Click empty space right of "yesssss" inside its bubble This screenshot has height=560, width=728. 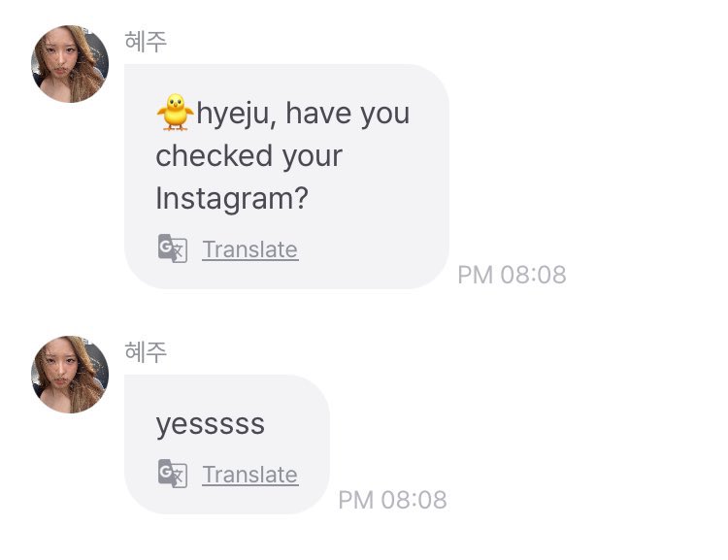click(296, 424)
